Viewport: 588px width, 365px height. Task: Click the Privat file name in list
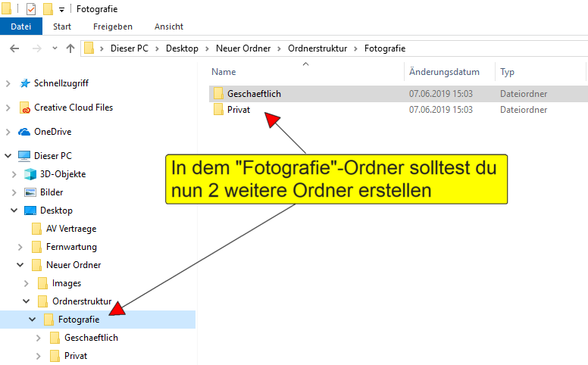[239, 110]
